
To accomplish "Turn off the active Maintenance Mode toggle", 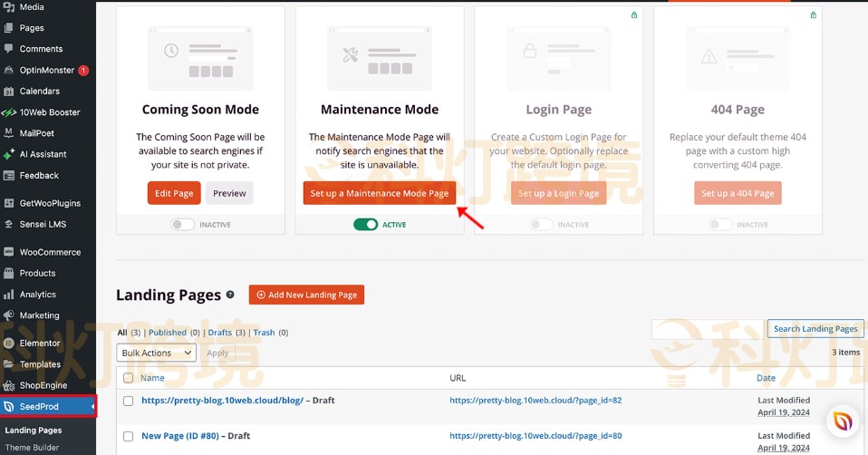I will 365,225.
